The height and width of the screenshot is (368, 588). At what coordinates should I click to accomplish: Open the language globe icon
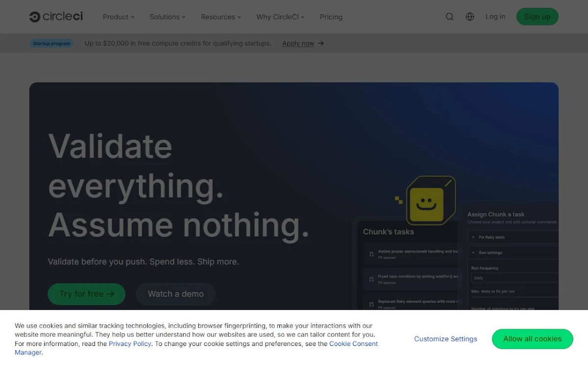click(470, 17)
